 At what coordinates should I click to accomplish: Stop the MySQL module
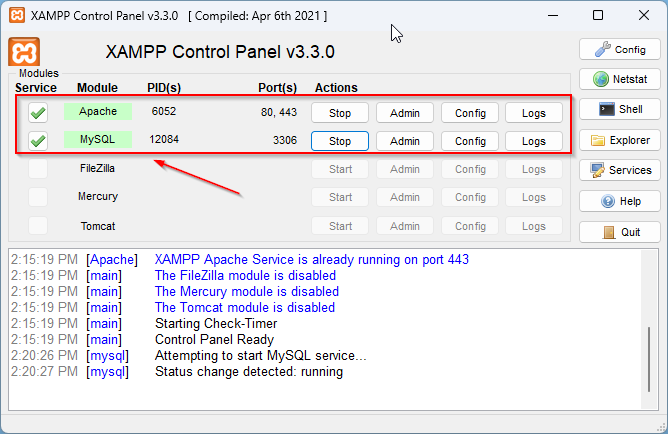pyautogui.click(x=340, y=141)
